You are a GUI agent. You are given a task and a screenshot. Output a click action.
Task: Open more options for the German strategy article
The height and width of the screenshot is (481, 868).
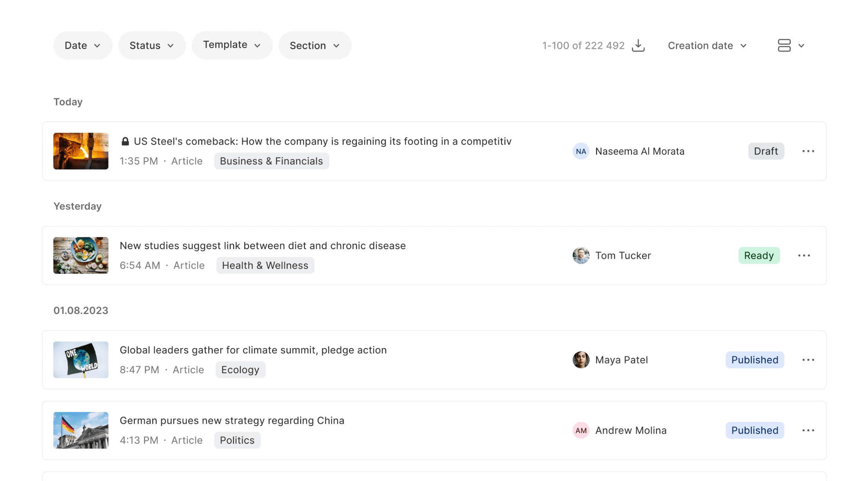[x=808, y=430]
